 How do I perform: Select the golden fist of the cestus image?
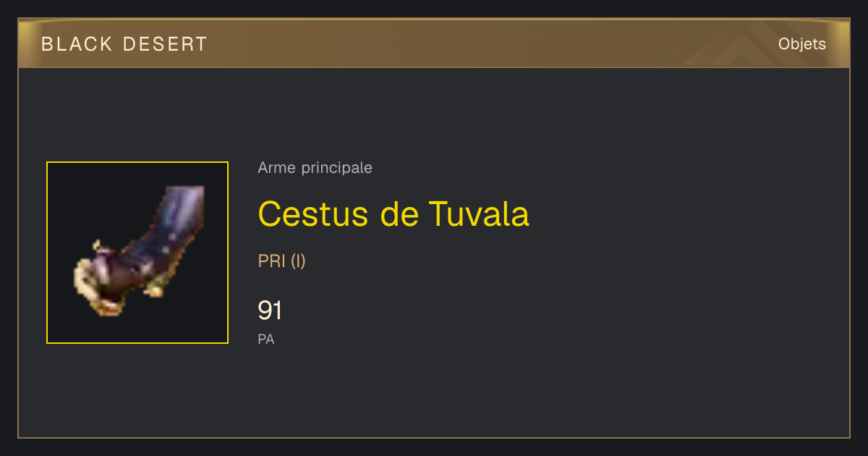click(x=100, y=281)
